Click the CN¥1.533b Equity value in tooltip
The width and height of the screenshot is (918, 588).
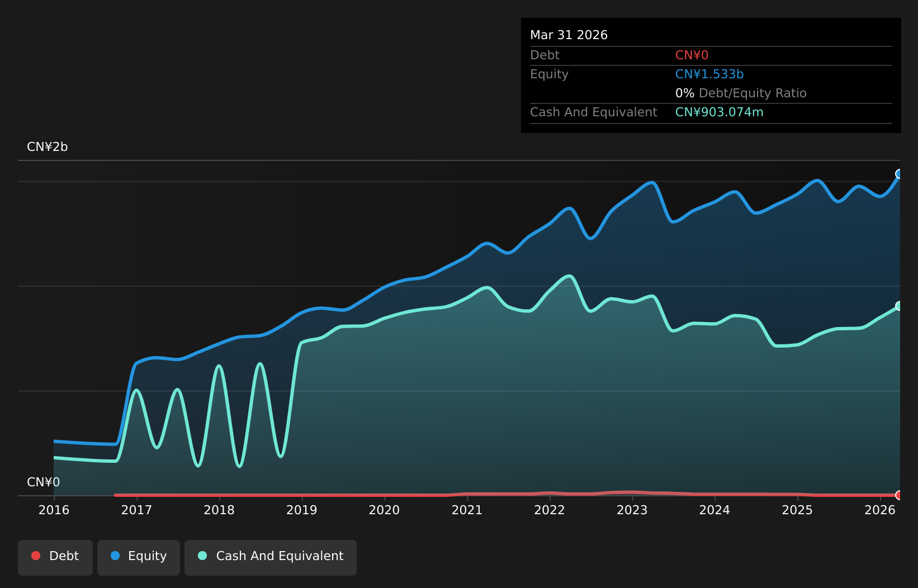[x=709, y=74]
